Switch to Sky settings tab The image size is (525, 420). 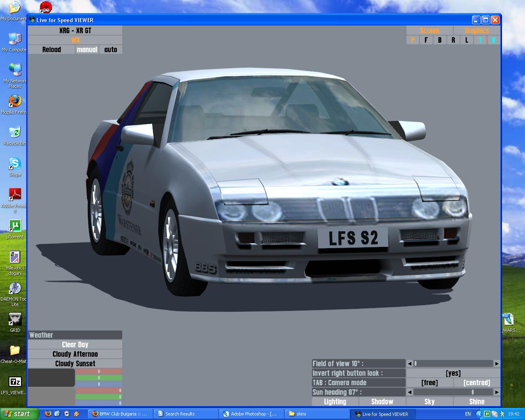[x=429, y=402]
